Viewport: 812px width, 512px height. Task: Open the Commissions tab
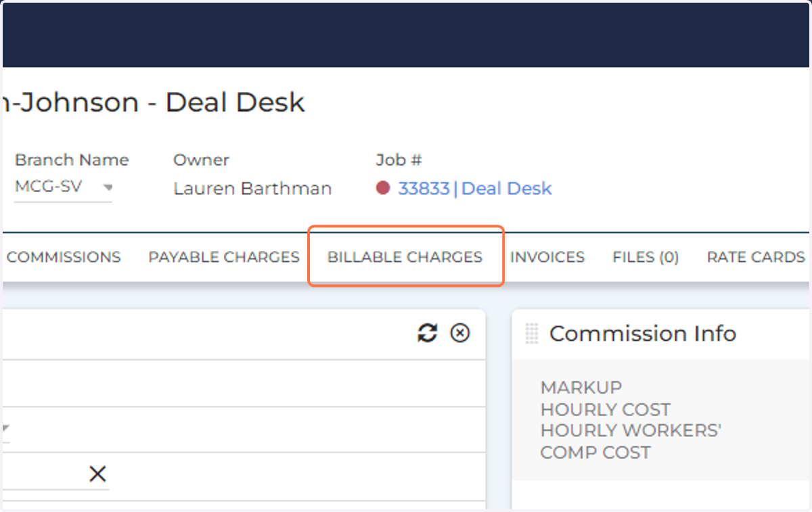click(64, 257)
